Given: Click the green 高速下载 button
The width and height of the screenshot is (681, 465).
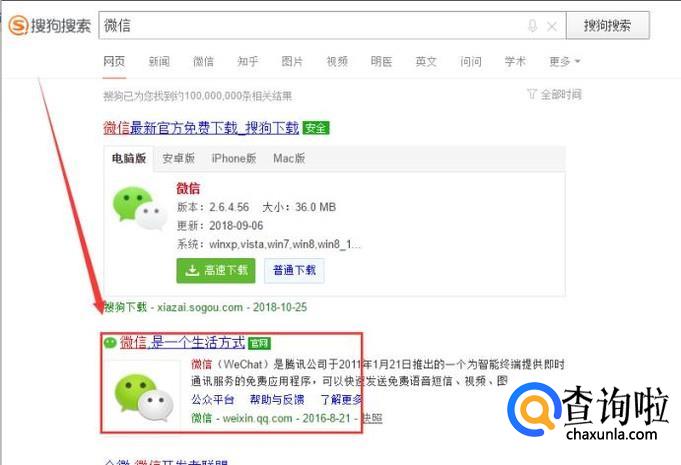Looking at the screenshot, I should tap(216, 270).
